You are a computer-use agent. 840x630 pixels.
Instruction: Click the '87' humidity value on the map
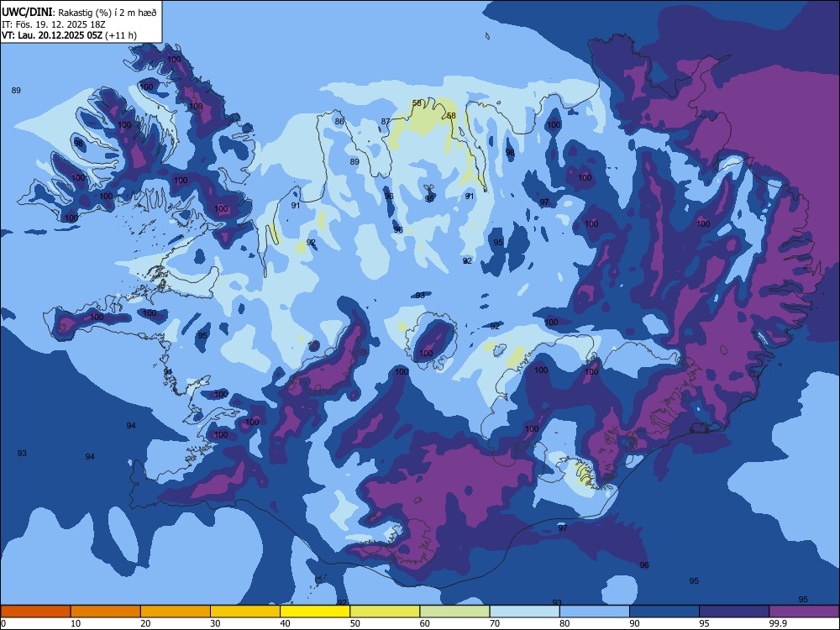[386, 122]
